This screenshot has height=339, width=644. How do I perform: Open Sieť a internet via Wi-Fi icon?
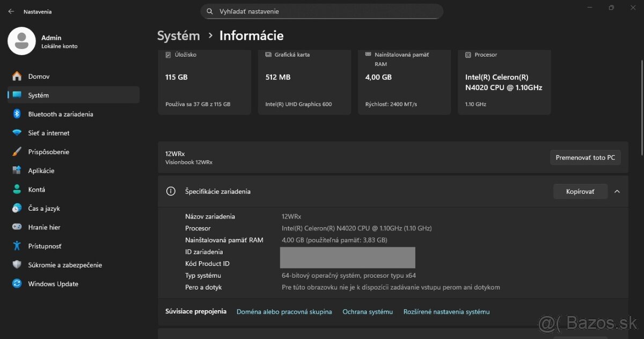pos(17,133)
